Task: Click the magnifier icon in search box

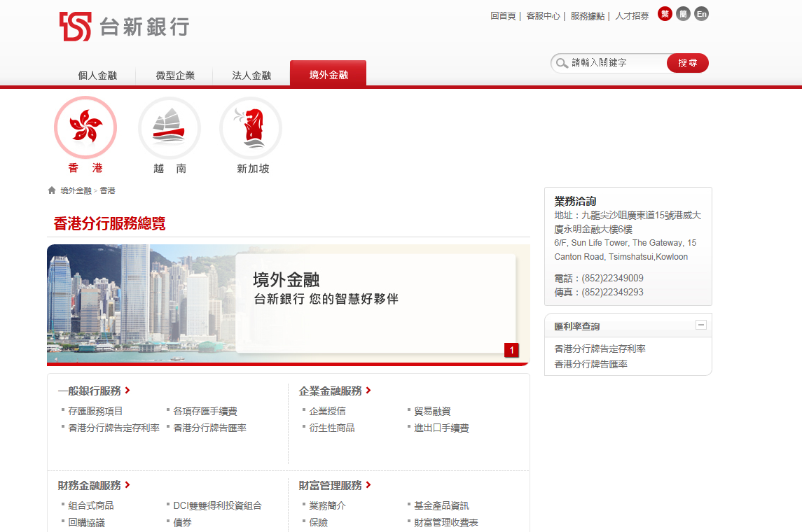Action: (562, 63)
